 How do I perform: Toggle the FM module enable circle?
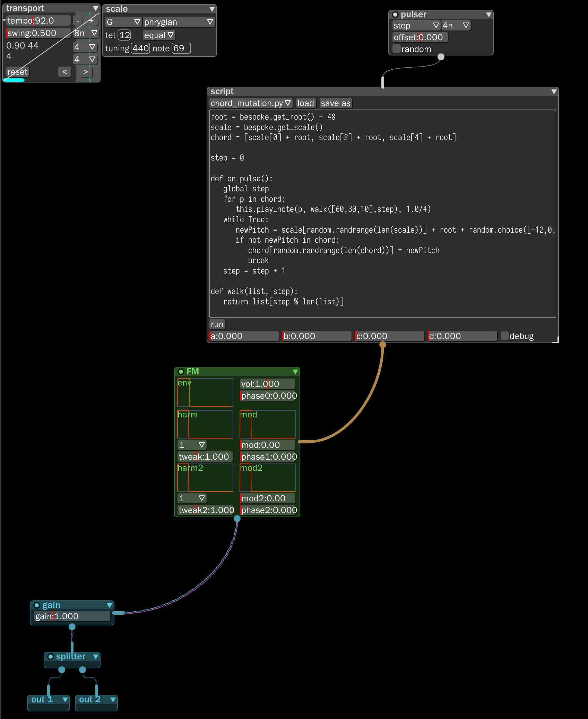[x=180, y=371]
